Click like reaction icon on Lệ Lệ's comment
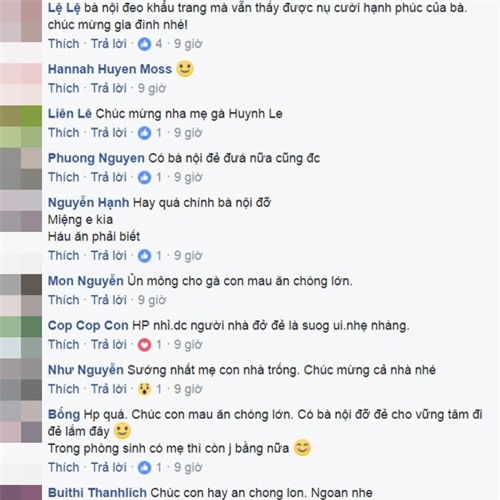500x500 pixels. coord(144,44)
